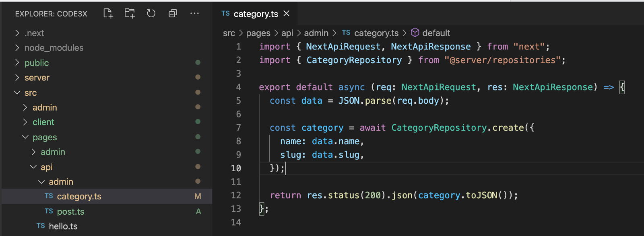Image resolution: width=644 pixels, height=236 pixels.
Task: Collapse all folders in Explorer
Action: (173, 14)
